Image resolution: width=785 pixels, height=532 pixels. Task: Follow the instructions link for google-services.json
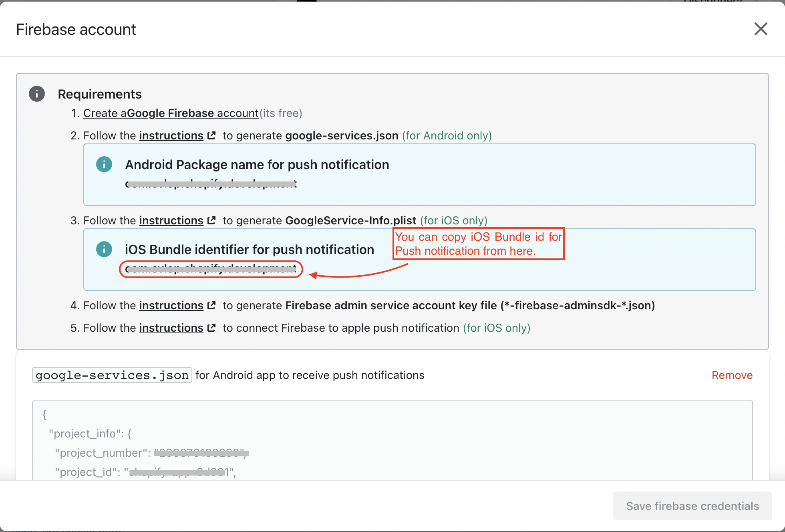click(171, 136)
